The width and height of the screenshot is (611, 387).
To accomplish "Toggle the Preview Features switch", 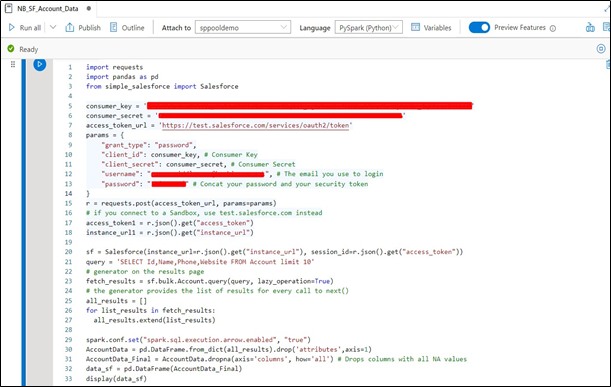I will pos(479,27).
